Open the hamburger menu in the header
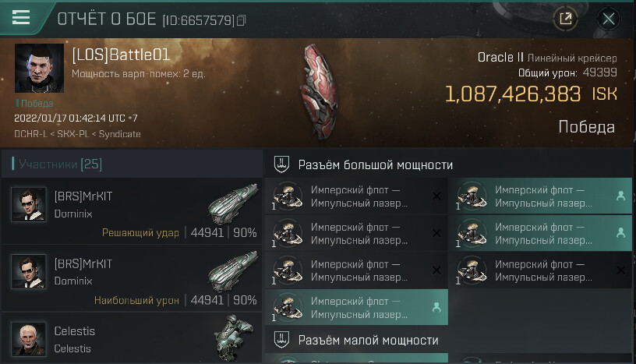Image resolution: width=636 pixels, height=364 pixels. point(21,17)
